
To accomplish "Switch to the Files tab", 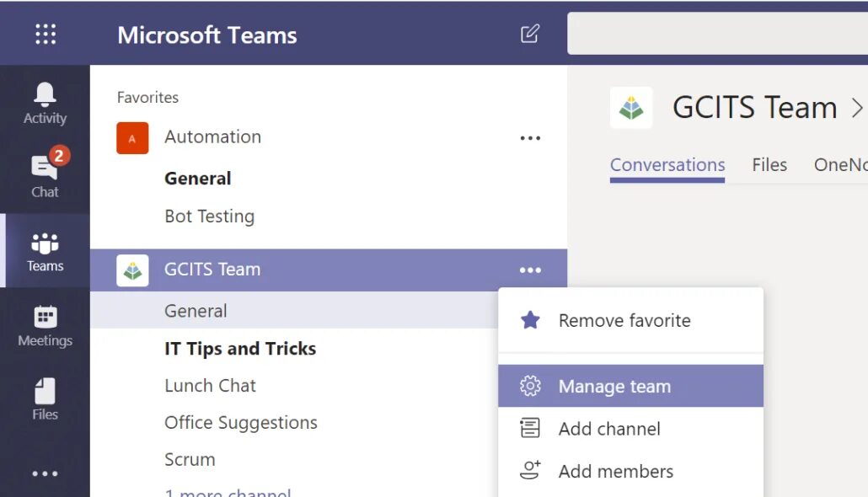I will (769, 165).
